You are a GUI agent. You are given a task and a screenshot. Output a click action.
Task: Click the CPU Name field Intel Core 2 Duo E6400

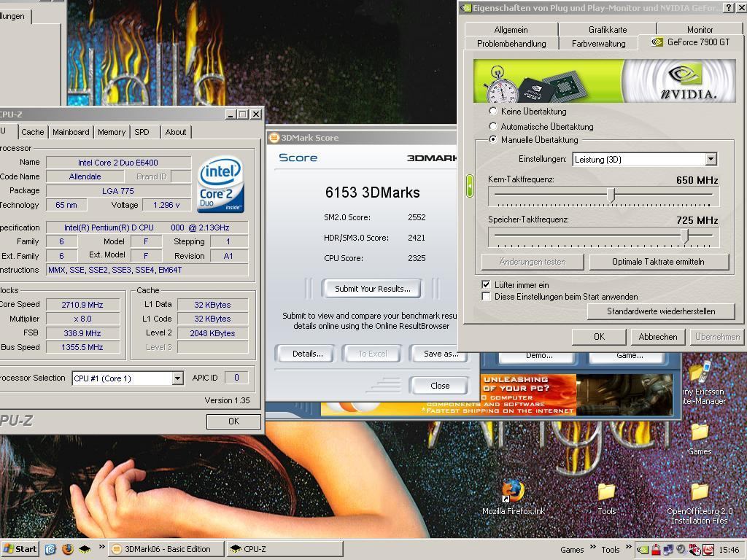pos(118,163)
